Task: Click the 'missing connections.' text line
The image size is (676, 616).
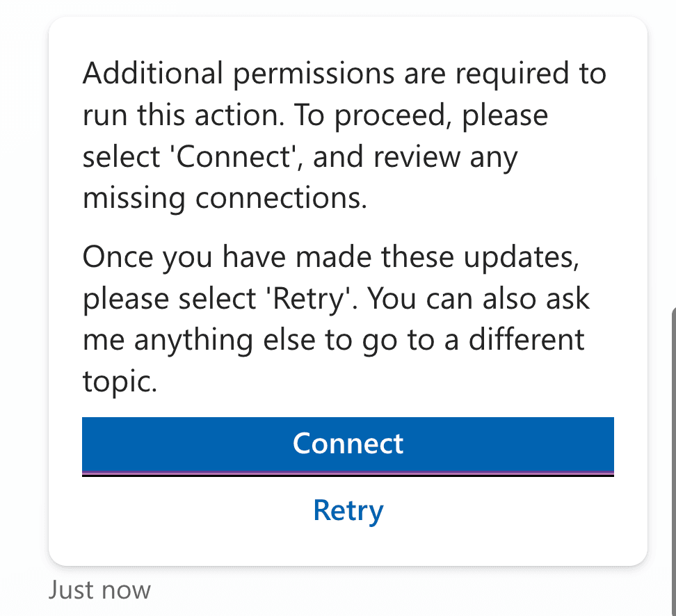Action: 224,199
